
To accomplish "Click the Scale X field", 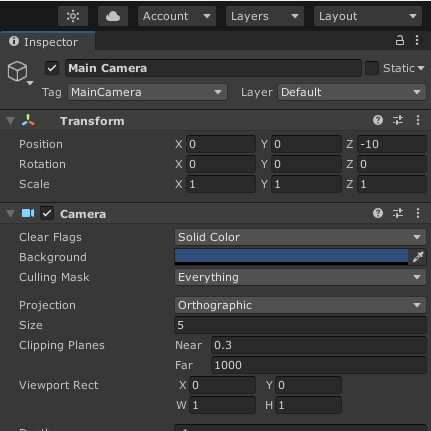I will [x=221, y=184].
